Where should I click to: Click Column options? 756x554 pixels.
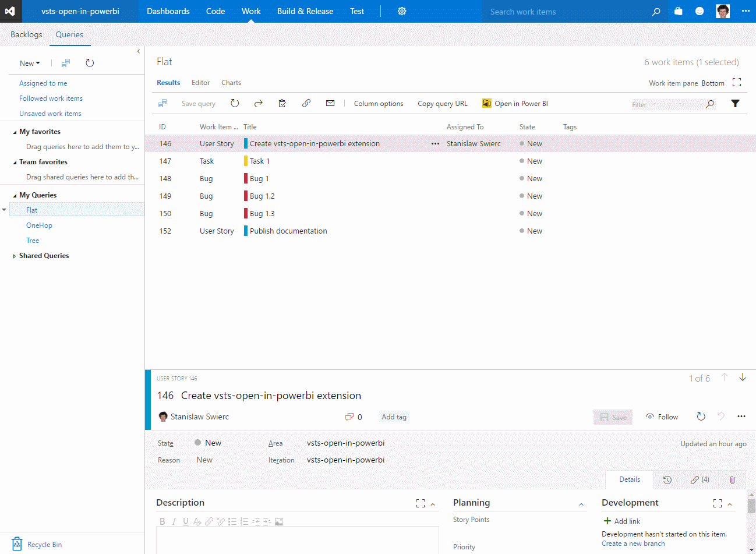[x=379, y=104]
